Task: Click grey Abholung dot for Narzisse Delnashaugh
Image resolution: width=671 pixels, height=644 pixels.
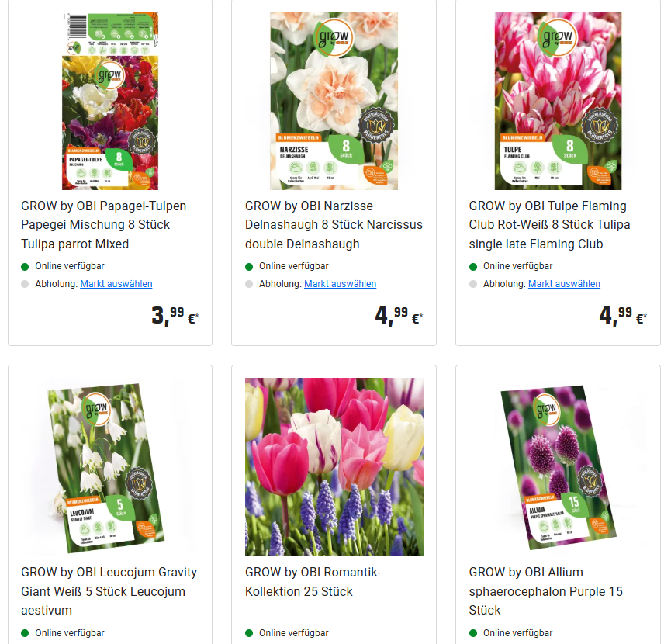Action: 249,284
